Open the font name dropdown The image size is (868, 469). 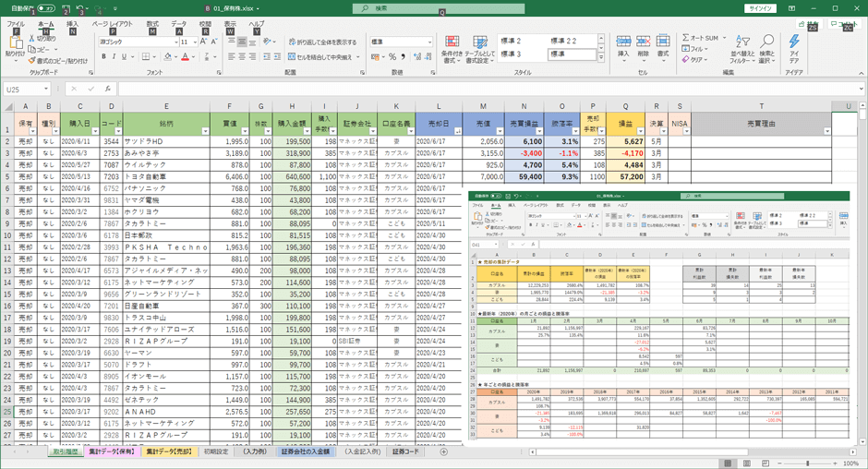[x=175, y=42]
